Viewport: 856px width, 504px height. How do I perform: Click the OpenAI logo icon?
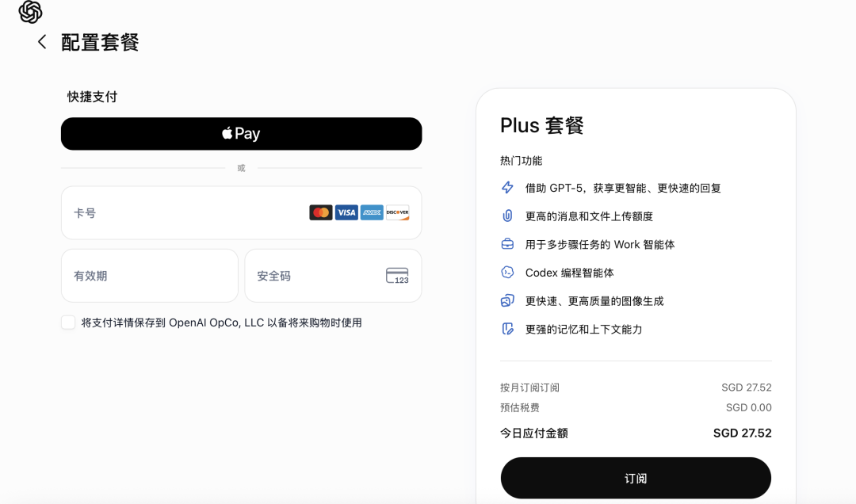(30, 11)
